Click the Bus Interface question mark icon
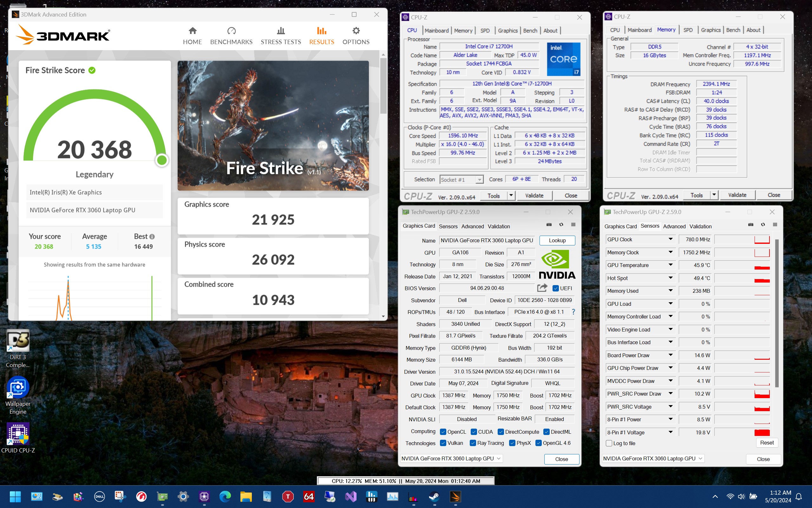Image resolution: width=812 pixels, height=508 pixels. pyautogui.click(x=573, y=312)
